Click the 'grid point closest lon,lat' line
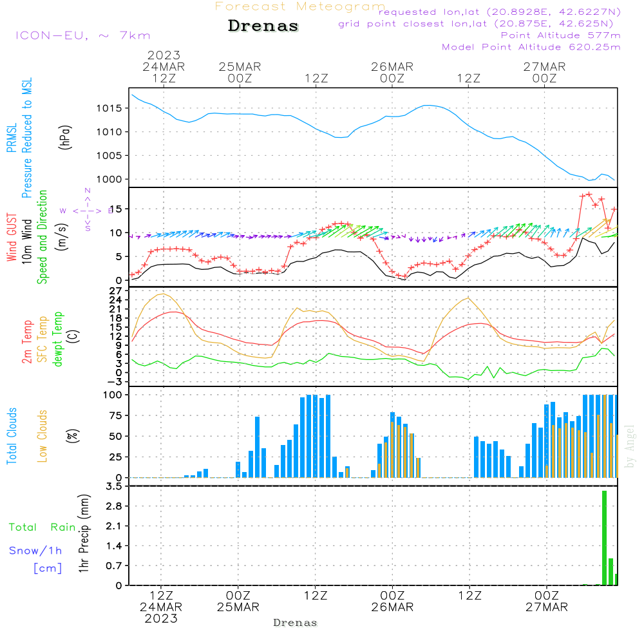Screen dimensions: 644x644 coord(476,23)
